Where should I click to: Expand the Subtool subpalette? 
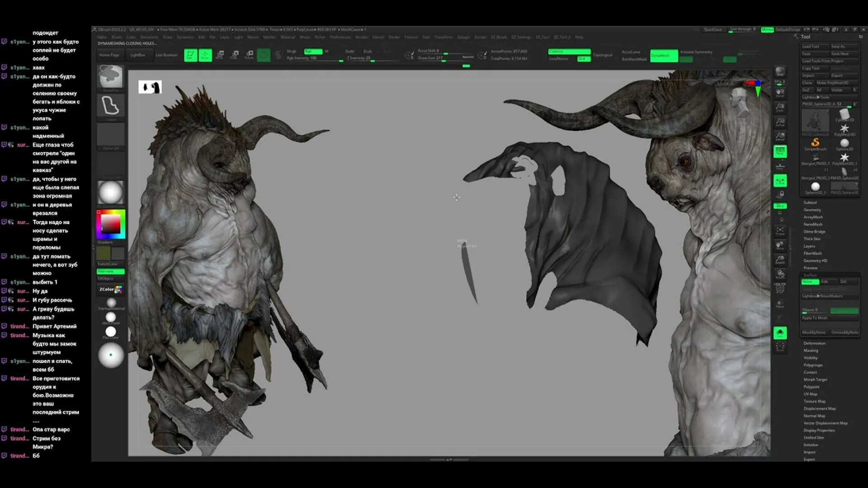(x=810, y=202)
